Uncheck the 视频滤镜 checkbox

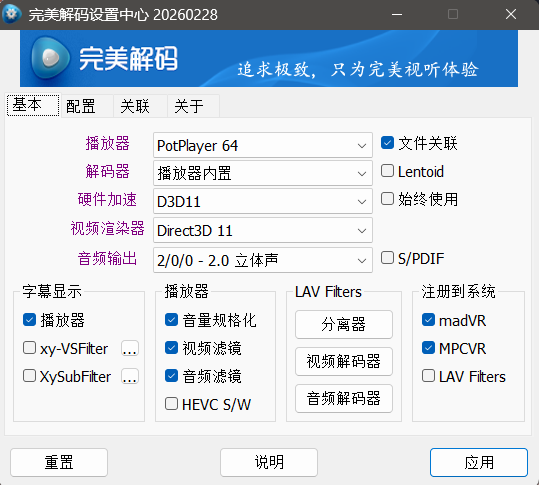click(171, 348)
